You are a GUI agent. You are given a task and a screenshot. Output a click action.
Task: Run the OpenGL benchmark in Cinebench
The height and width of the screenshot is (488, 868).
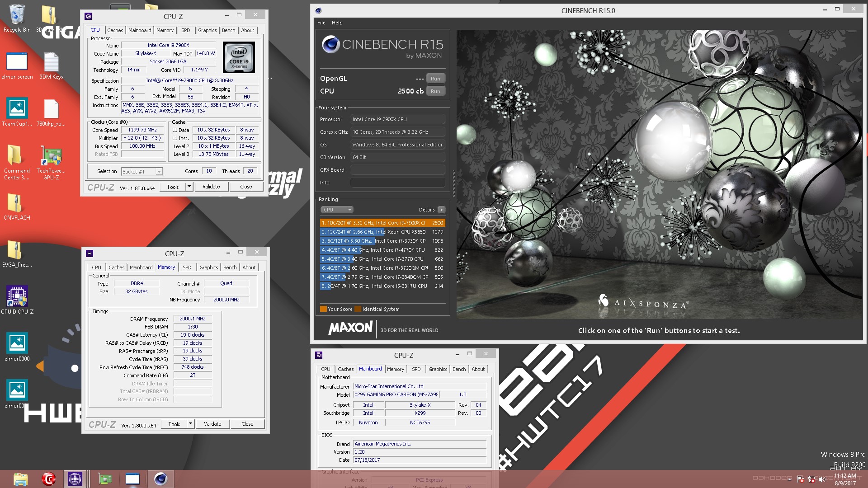pos(435,79)
